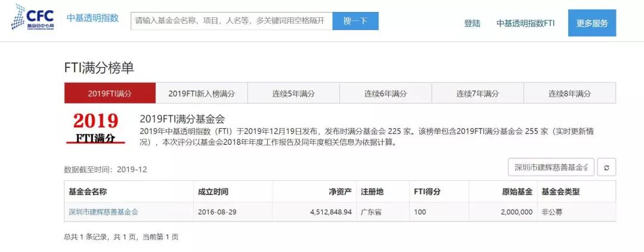
Task: Open the 中基透明指数FTI link
Action: click(x=525, y=23)
